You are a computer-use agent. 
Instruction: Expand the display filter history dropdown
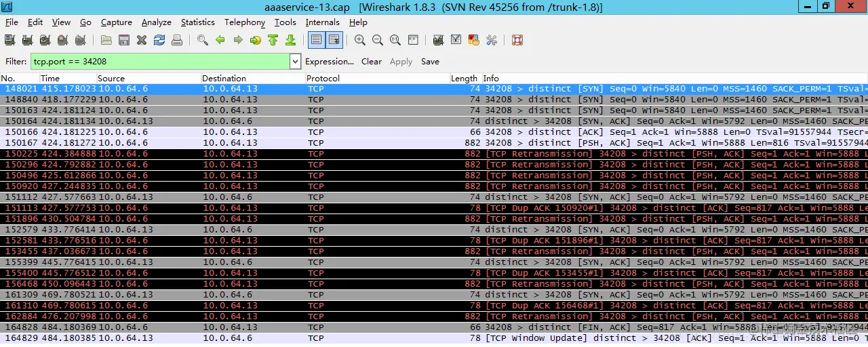(295, 62)
